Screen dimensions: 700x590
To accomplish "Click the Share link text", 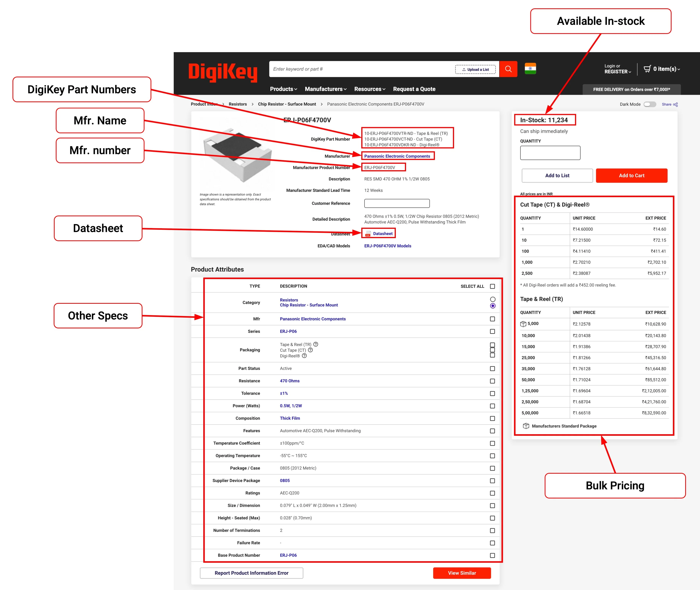I will pos(666,104).
